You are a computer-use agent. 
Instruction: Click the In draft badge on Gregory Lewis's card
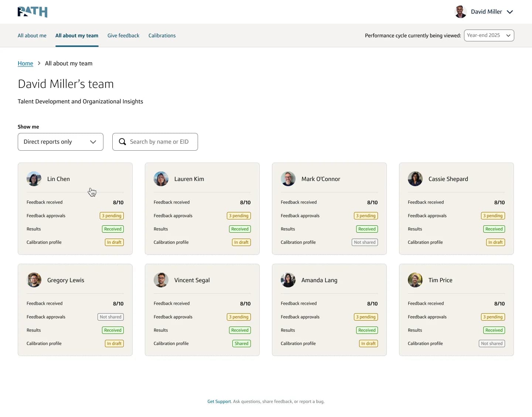114,343
